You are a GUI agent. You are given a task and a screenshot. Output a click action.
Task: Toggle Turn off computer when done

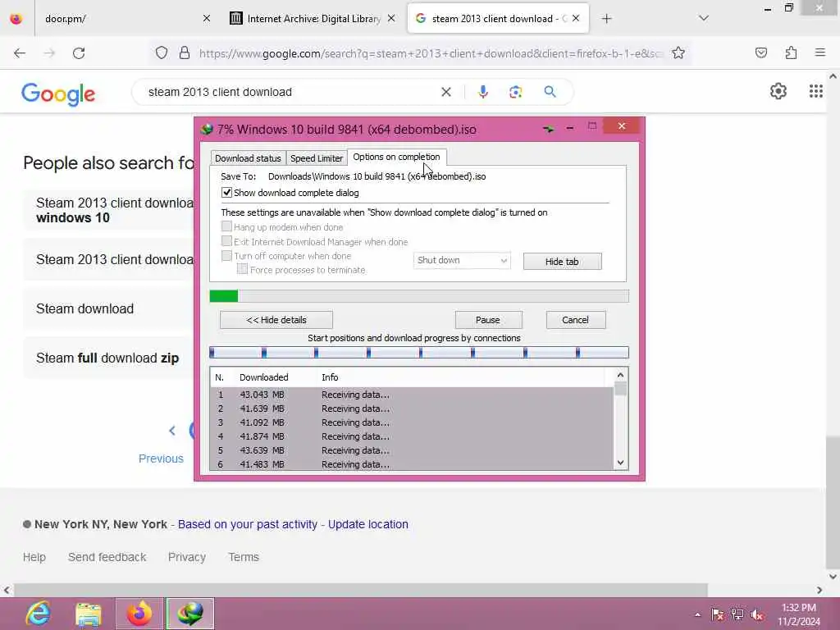(226, 256)
